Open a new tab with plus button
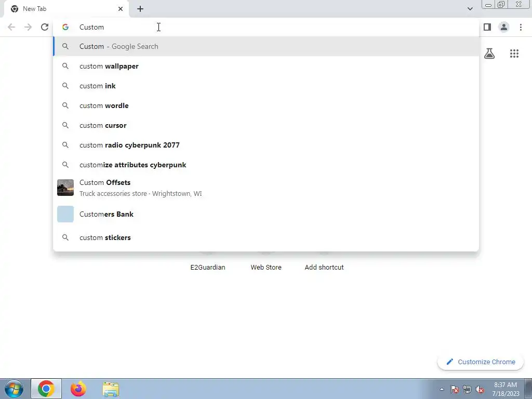The width and height of the screenshot is (532, 399). click(x=140, y=9)
